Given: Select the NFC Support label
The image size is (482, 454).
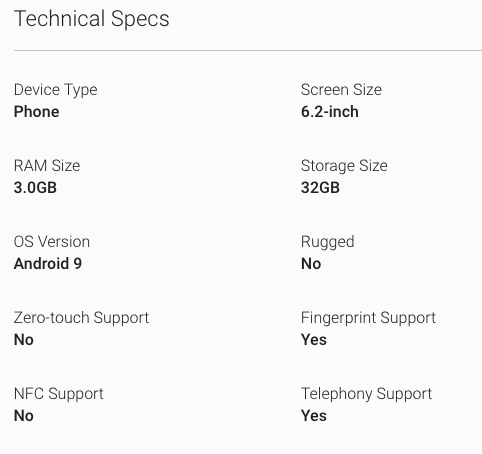Looking at the screenshot, I should (59, 394).
